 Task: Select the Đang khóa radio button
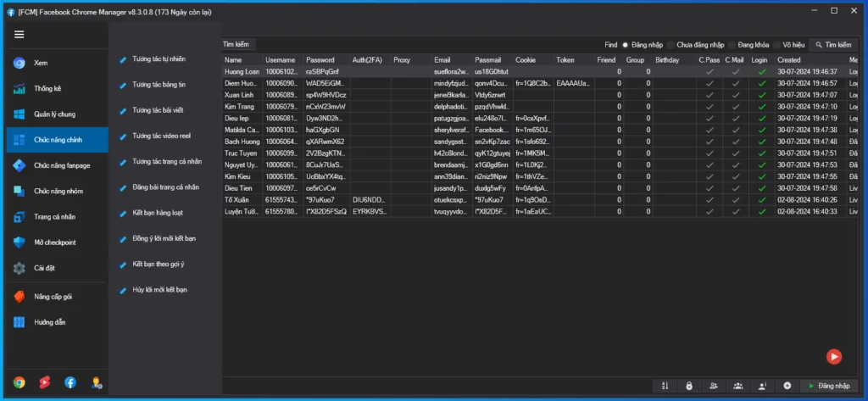point(732,45)
